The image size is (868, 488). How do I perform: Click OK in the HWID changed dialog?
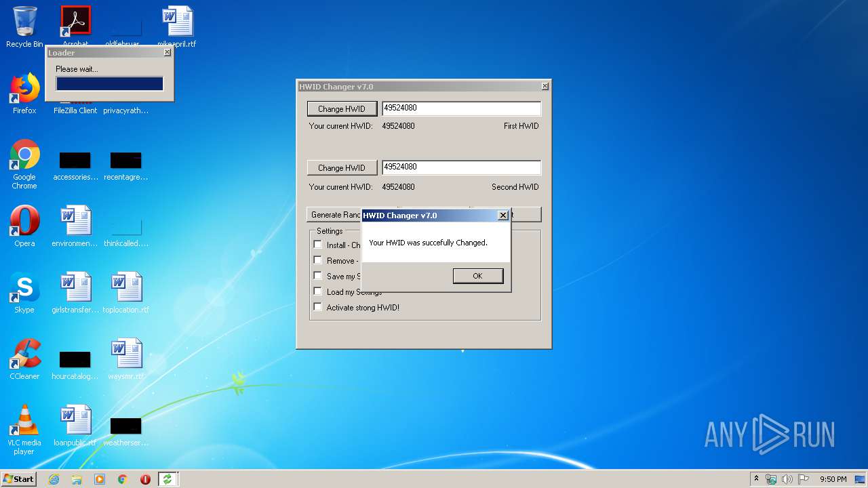click(x=478, y=276)
